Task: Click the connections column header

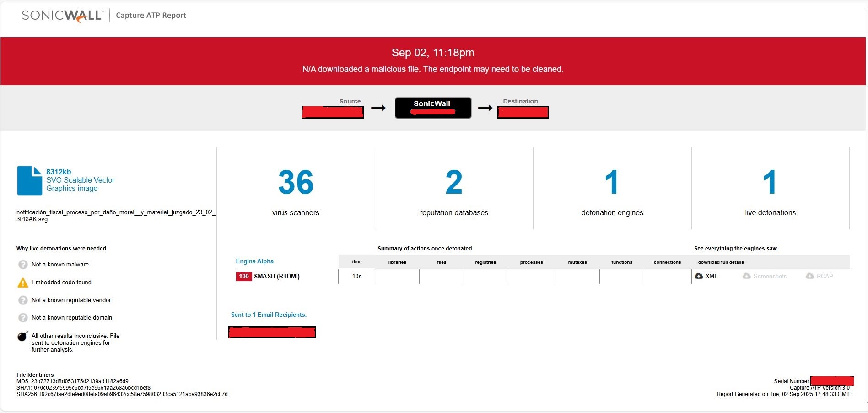Action: (667, 262)
